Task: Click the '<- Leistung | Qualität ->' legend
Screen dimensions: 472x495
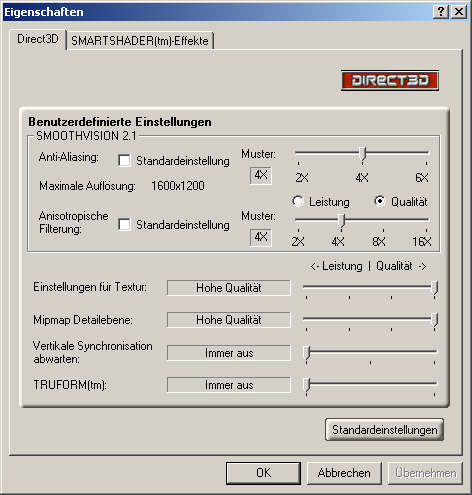Action: (368, 266)
